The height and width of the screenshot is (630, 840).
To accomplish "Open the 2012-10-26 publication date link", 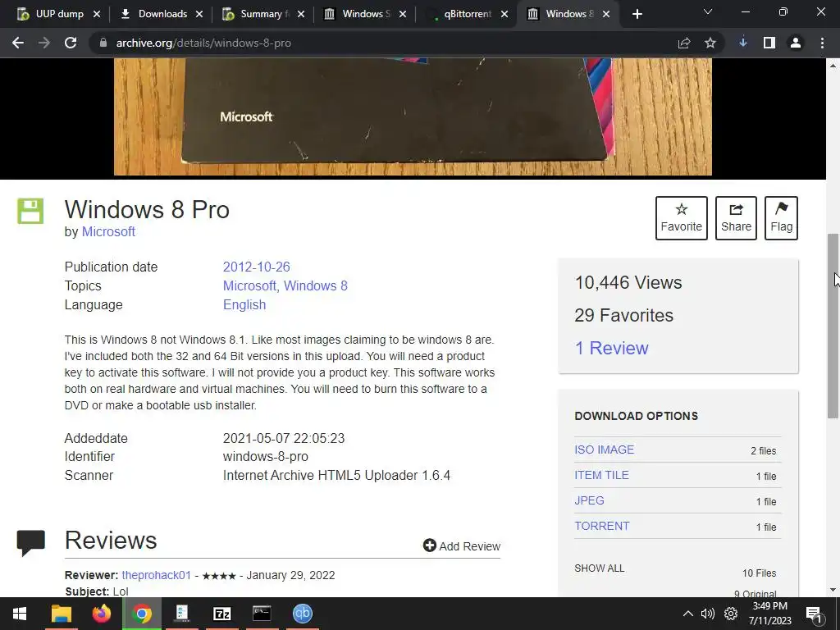I will (256, 267).
